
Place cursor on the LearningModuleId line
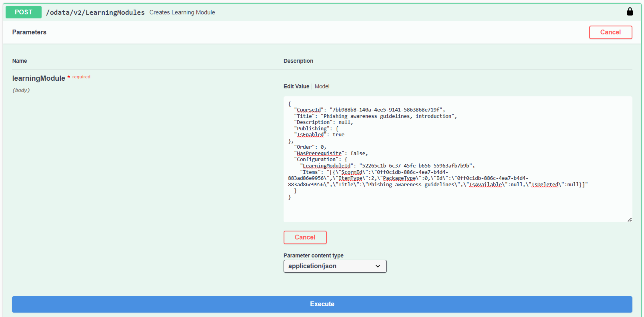387,166
